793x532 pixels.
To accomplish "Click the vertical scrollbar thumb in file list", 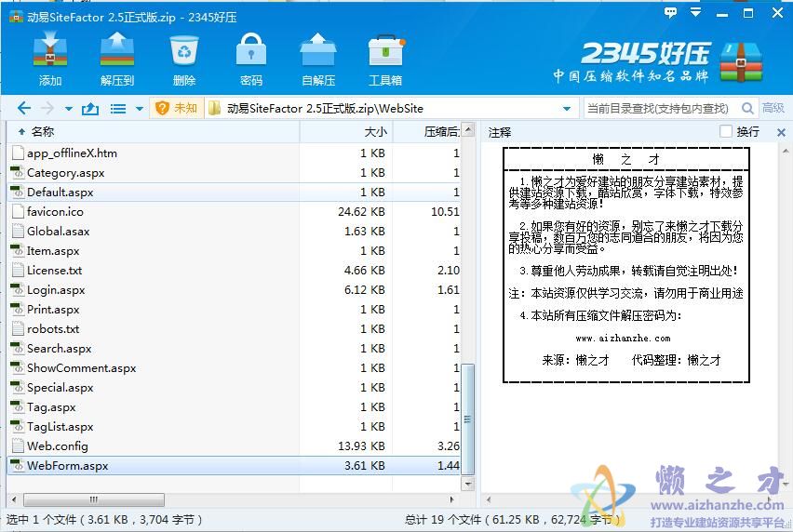I will 468,419.
